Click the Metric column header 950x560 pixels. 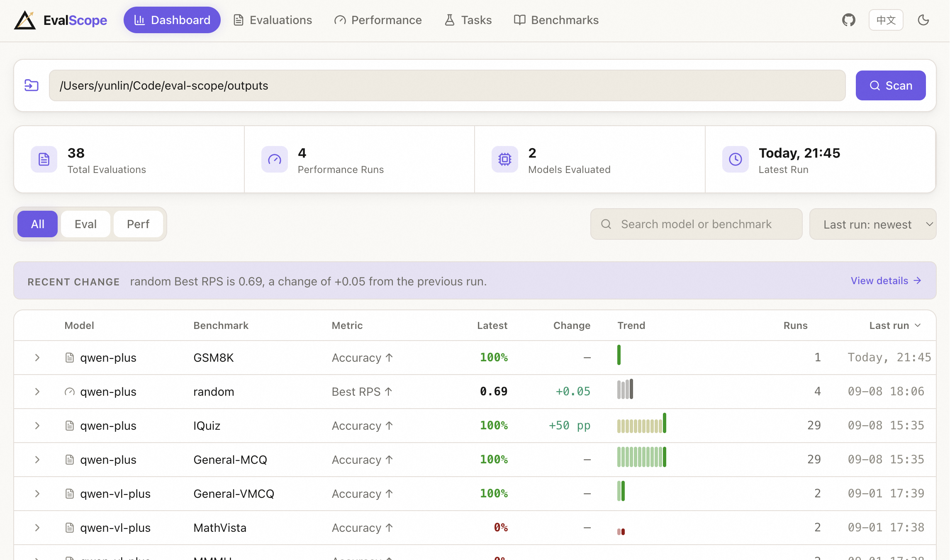tap(347, 326)
